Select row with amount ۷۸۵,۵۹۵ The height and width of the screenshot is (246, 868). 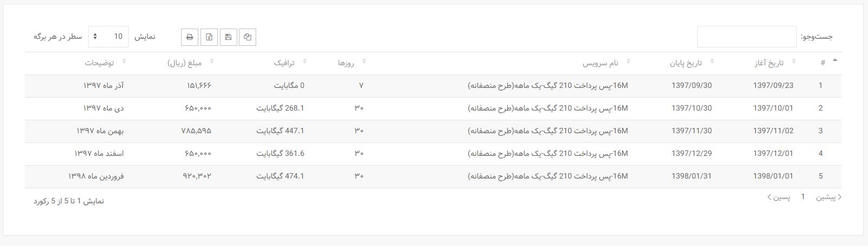(x=433, y=131)
